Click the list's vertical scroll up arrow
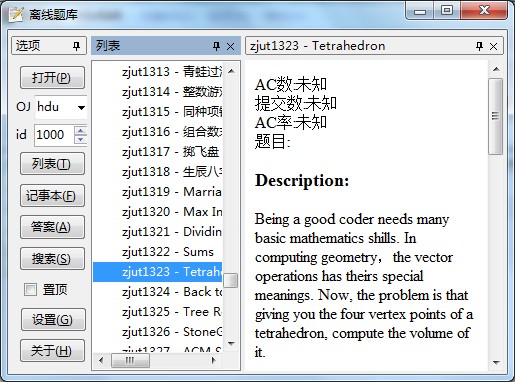 click(x=231, y=71)
